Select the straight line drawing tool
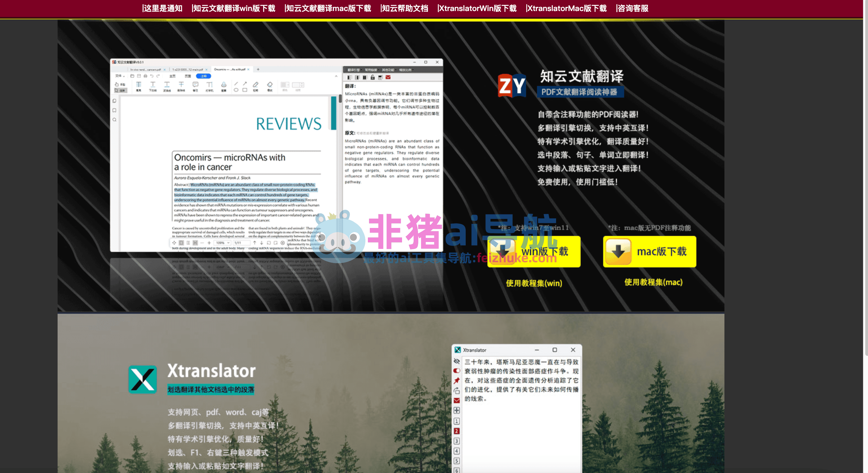This screenshot has height=473, width=868. coord(236,84)
